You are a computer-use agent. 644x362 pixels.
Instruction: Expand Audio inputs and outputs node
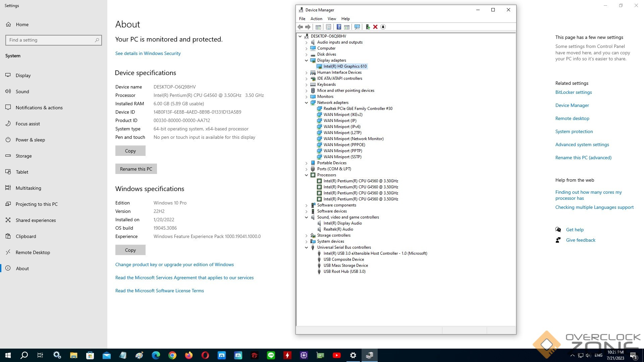pos(306,43)
